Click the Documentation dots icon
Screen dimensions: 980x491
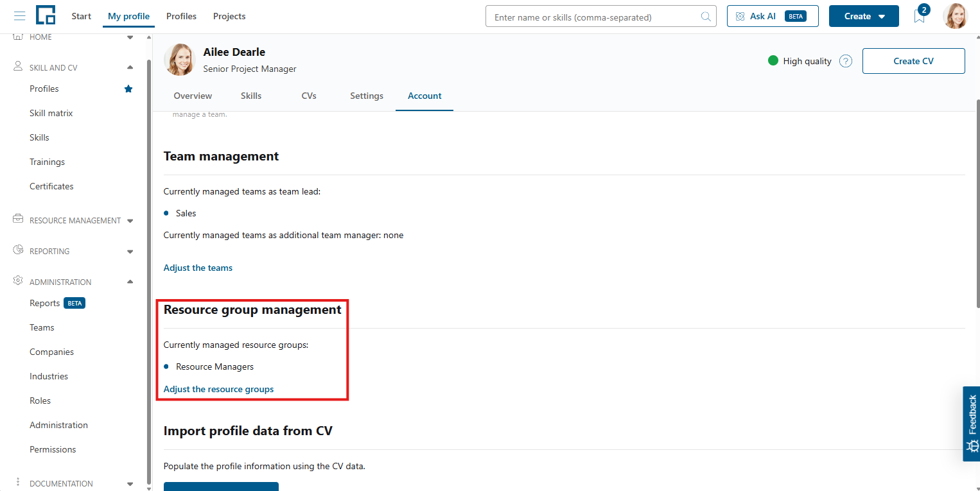[18, 483]
